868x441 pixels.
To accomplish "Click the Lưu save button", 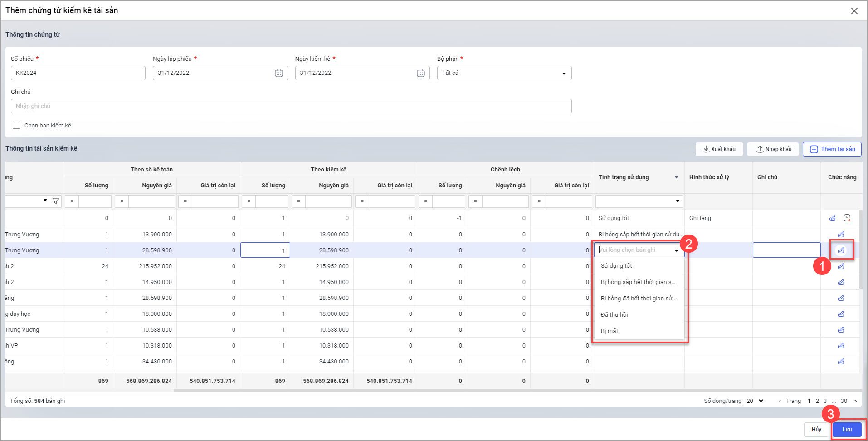I will pyautogui.click(x=847, y=429).
